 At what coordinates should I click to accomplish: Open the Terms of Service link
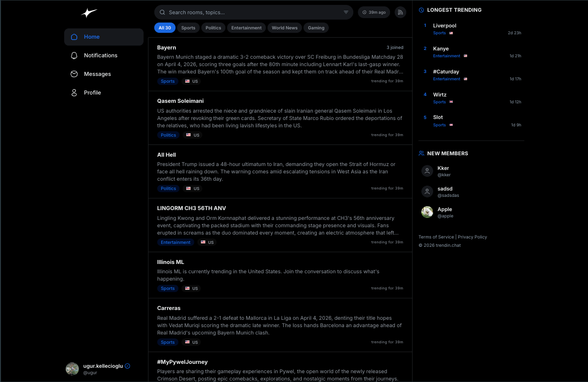436,237
